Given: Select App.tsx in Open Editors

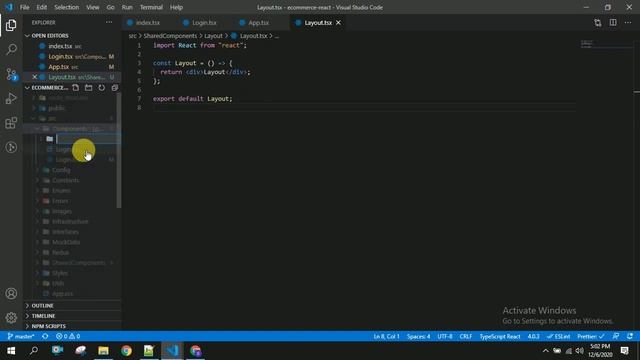Looking at the screenshot, I should click(72, 67).
